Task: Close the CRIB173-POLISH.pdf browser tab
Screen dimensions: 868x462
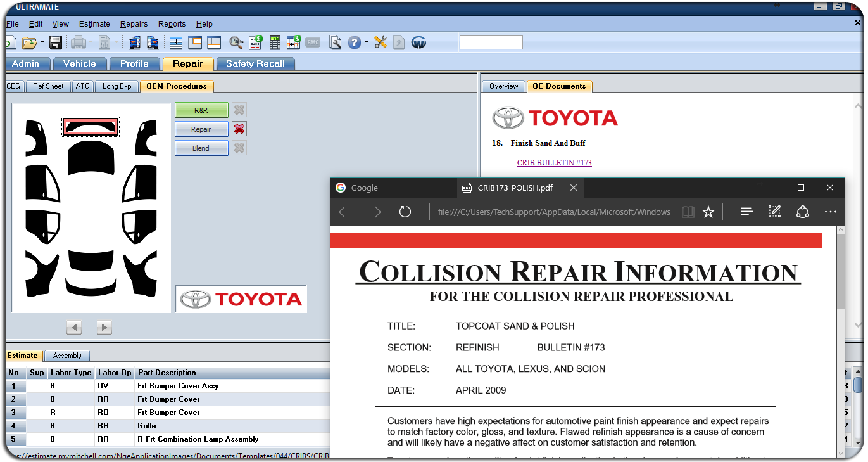Action: point(574,188)
